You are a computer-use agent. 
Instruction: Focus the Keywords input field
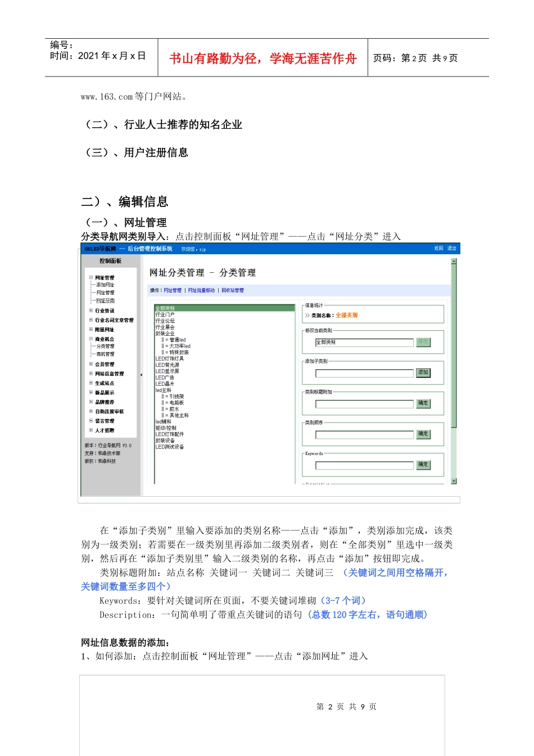pos(364,466)
